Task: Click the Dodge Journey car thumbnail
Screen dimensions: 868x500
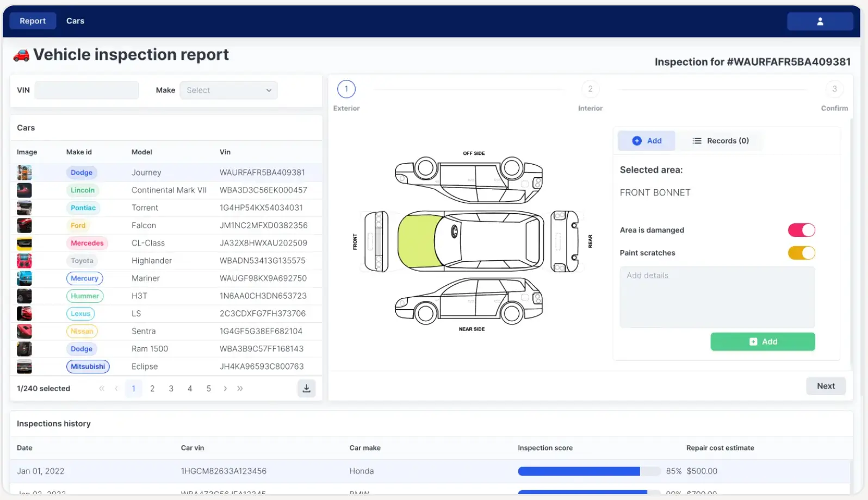Action: [x=24, y=173]
